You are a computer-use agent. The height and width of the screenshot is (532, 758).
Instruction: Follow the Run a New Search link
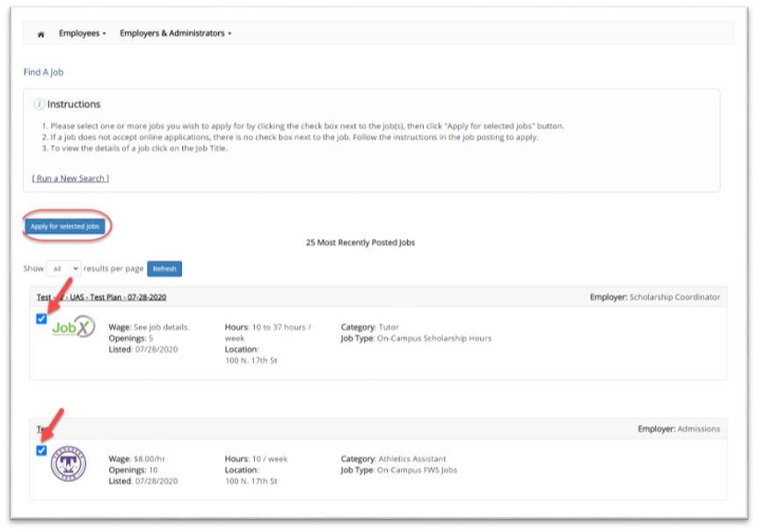click(70, 179)
